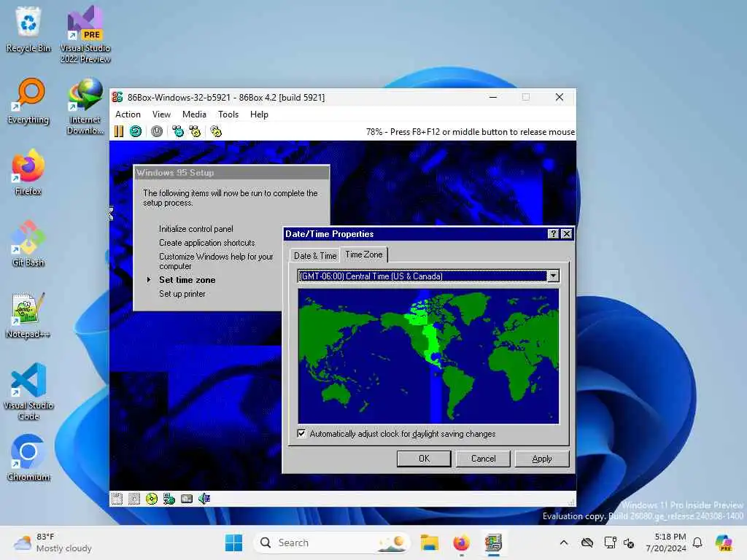Screen dimensions: 747x560
Task: Click OK in Date/Time Properties
Action: [x=424, y=459]
